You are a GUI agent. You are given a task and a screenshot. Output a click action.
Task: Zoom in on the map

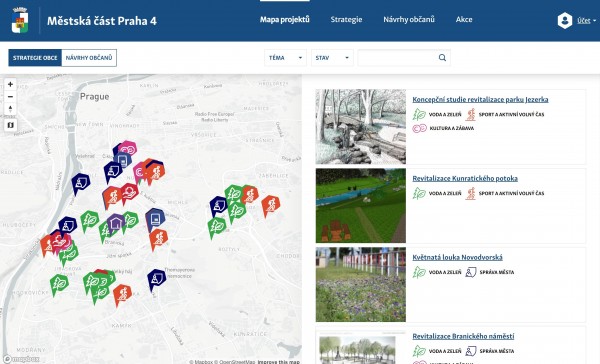click(10, 84)
